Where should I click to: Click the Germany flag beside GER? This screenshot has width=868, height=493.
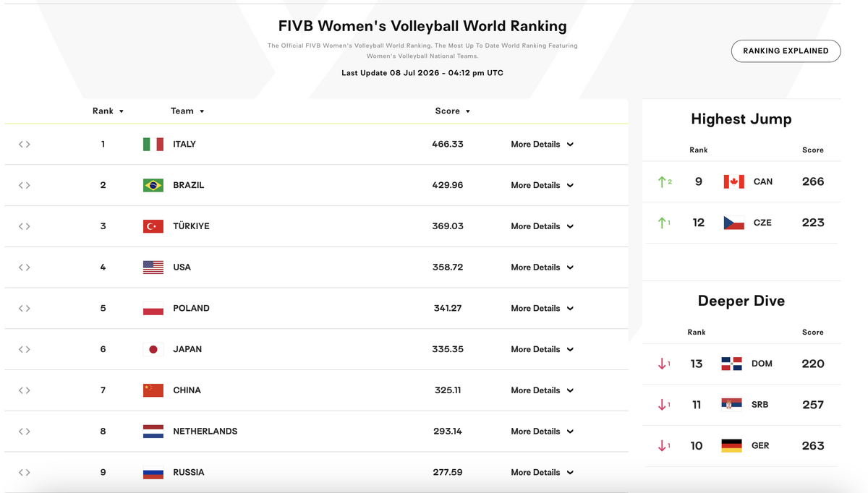(x=732, y=446)
